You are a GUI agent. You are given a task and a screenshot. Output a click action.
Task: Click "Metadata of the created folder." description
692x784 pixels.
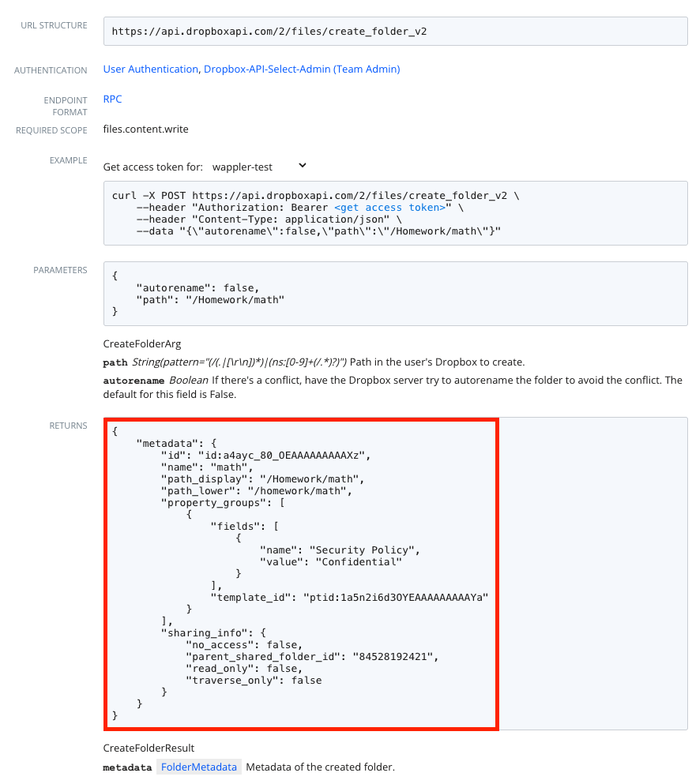point(320,767)
